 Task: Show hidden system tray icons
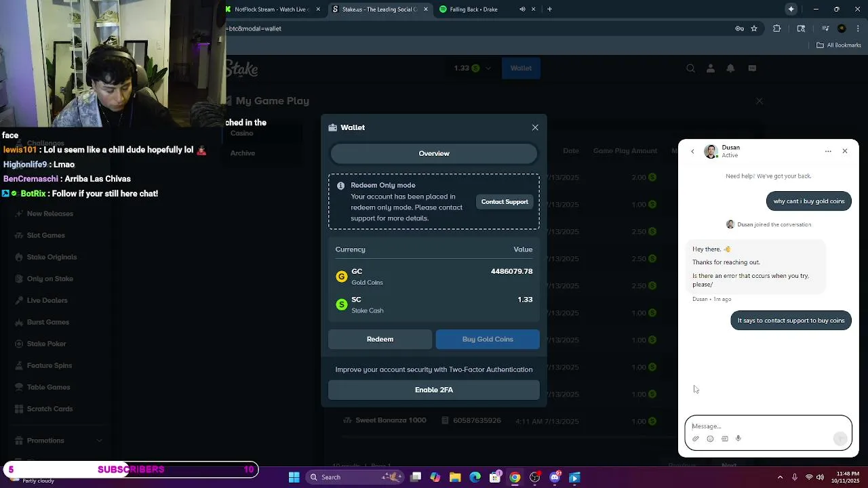(779, 477)
